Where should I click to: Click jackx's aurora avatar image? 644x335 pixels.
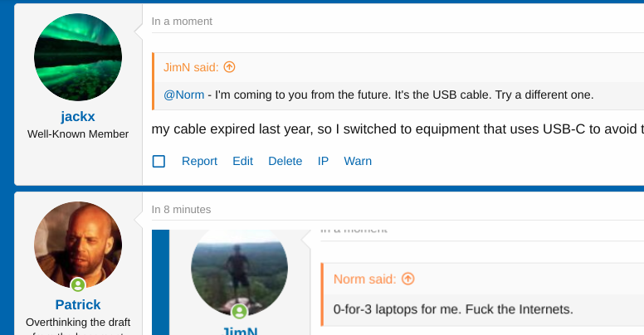tap(78, 57)
